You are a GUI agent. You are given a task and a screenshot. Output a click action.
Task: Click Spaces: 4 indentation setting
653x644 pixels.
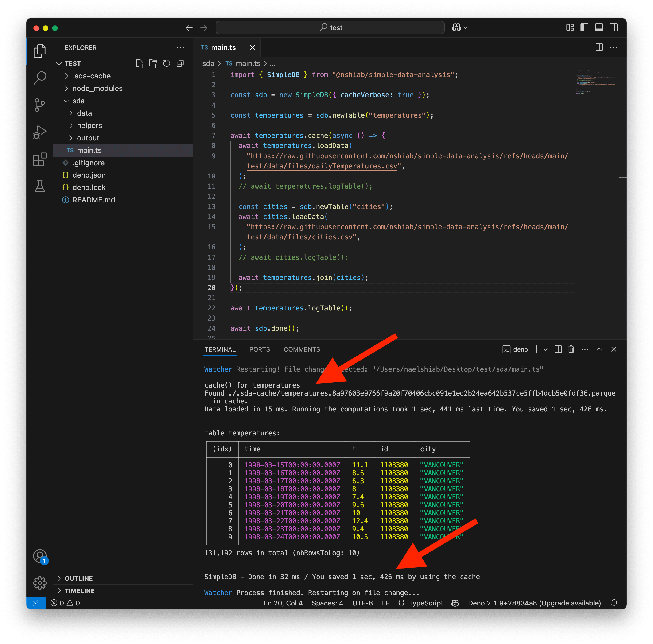[x=327, y=603]
